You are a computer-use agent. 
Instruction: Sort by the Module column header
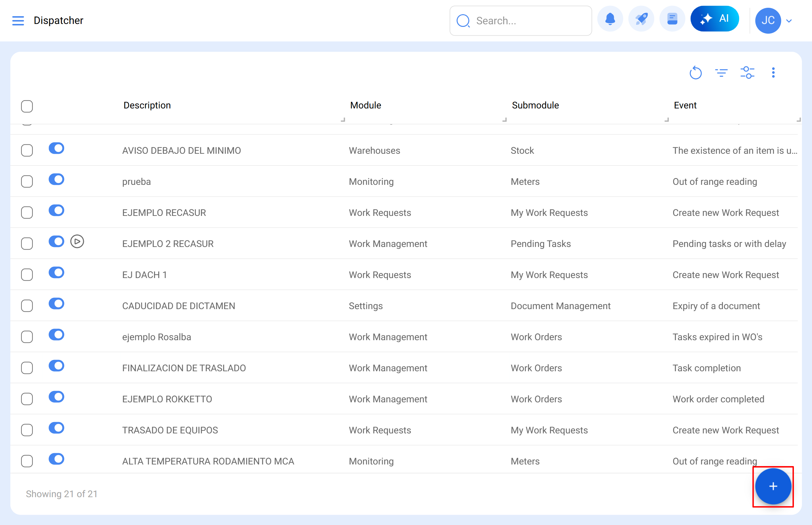pyautogui.click(x=365, y=105)
